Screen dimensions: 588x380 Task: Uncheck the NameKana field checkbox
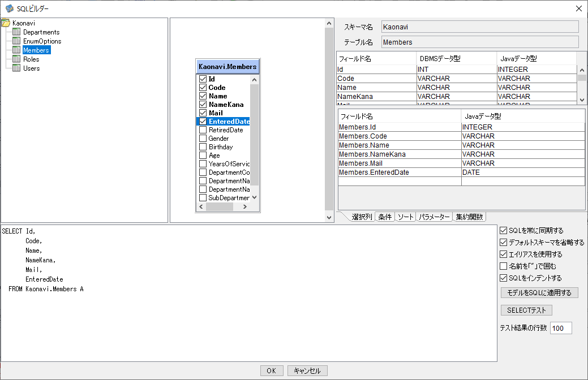pos(203,104)
